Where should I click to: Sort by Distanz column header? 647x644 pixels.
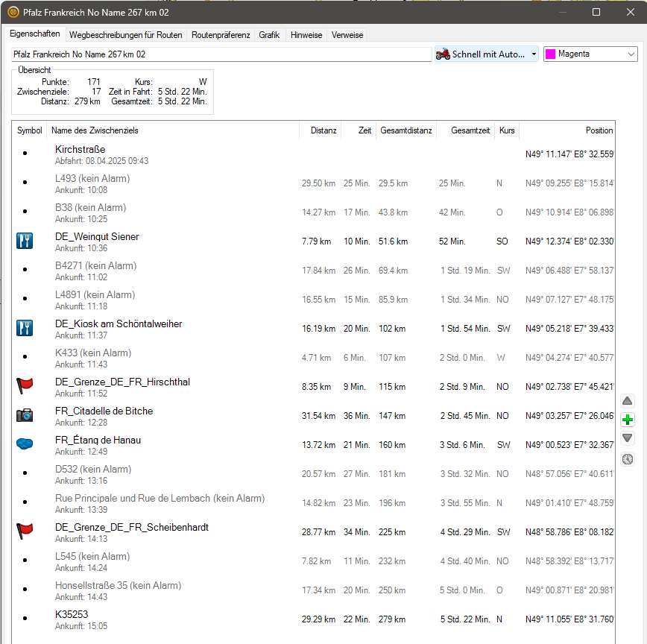pyautogui.click(x=321, y=130)
